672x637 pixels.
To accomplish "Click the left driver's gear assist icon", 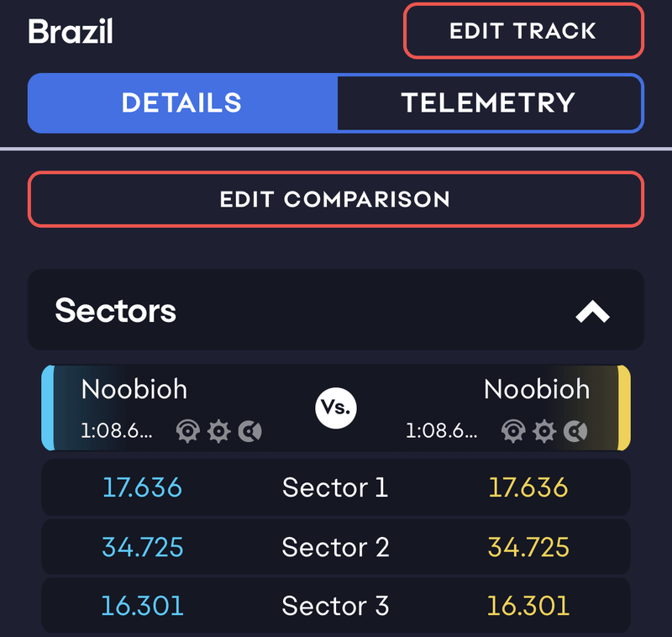I will point(218,432).
